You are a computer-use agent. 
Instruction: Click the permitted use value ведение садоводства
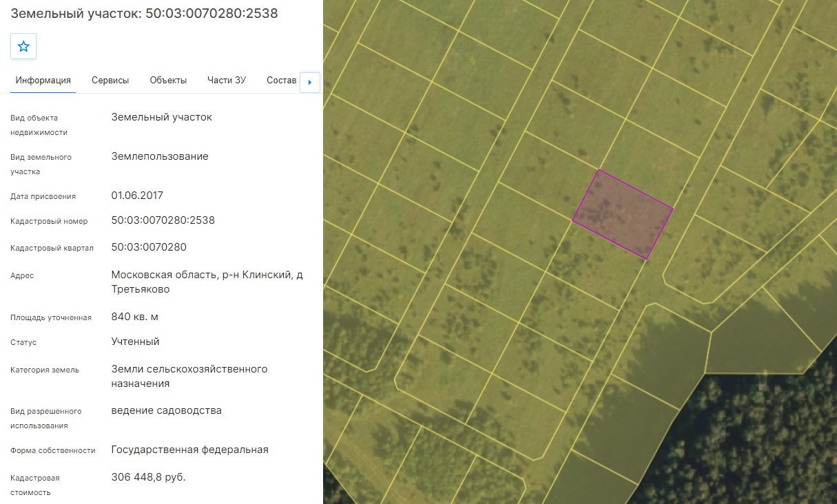(x=167, y=410)
